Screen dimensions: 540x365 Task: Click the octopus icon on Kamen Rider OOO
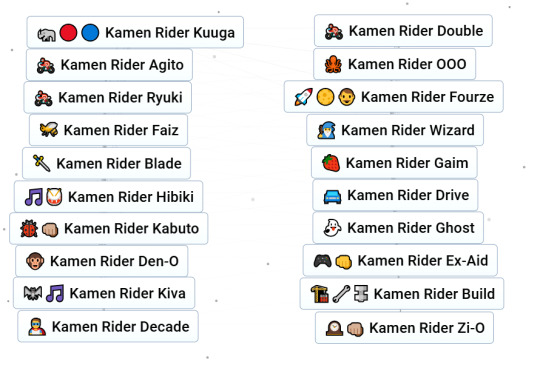click(x=333, y=64)
